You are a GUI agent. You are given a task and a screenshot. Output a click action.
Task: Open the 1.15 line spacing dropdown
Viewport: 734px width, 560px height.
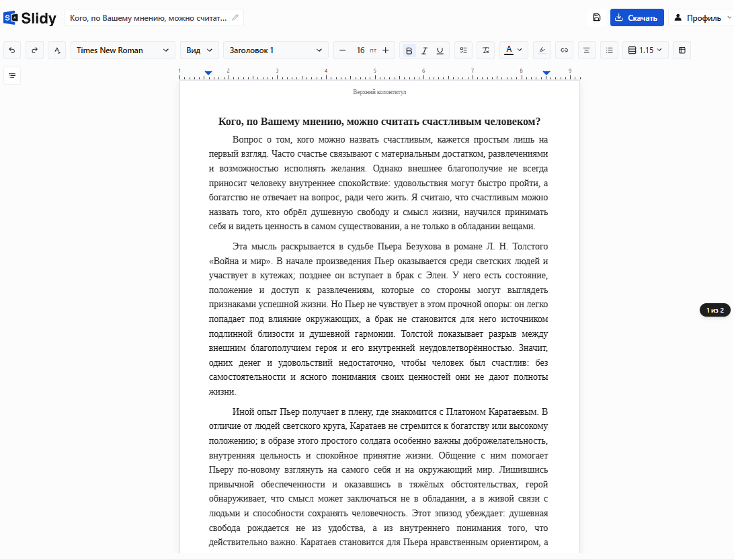[645, 50]
